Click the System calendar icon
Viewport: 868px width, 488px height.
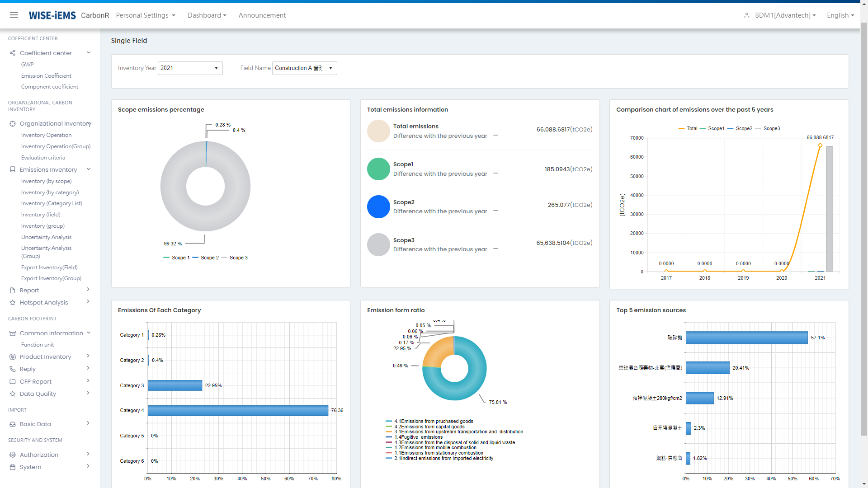13,467
